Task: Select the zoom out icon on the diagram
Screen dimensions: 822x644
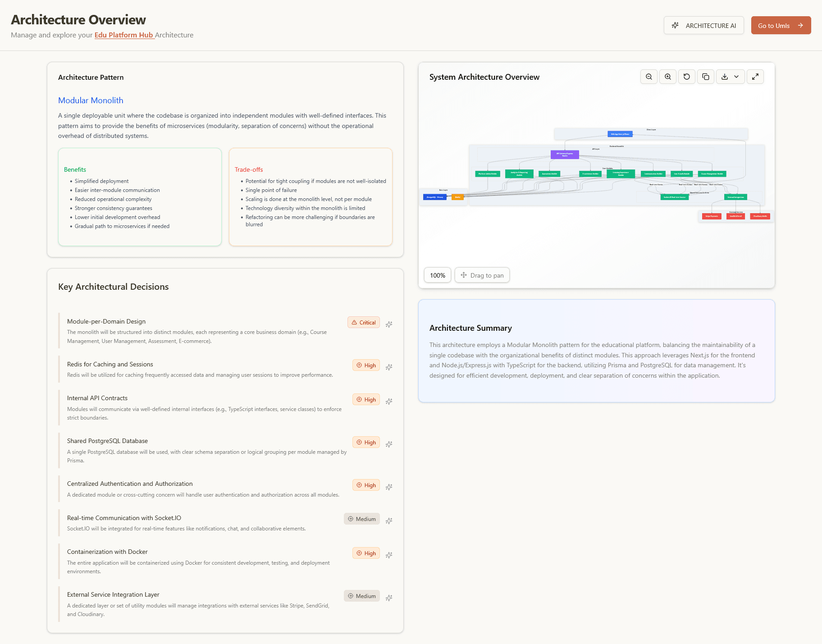Action: point(649,77)
